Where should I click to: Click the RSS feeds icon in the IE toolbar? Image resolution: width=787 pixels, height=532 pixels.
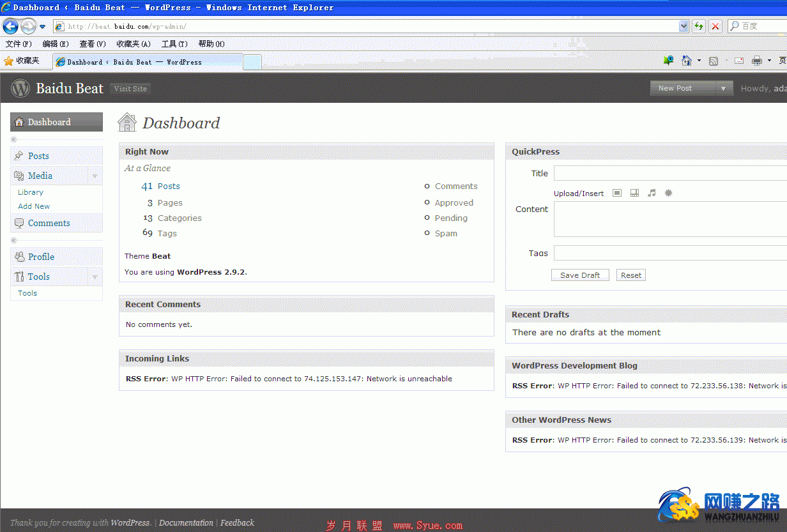pos(714,61)
